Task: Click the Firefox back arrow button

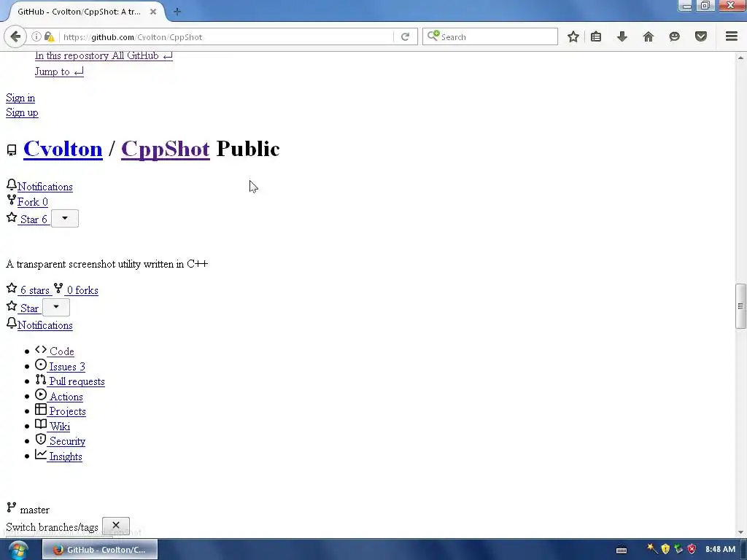Action: click(x=15, y=36)
